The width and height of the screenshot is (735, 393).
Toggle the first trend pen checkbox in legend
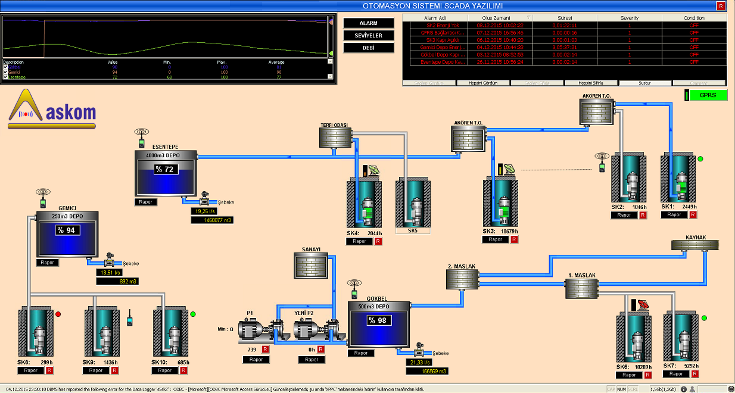[x=5, y=68]
